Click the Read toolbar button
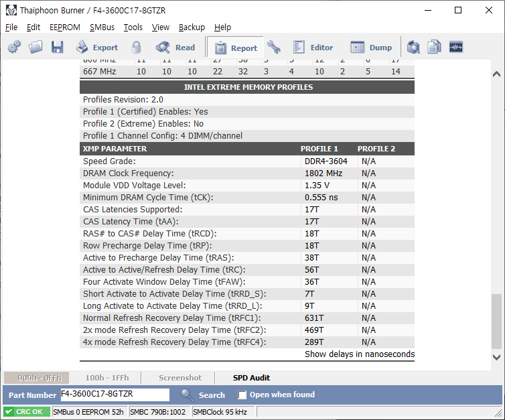 (175, 48)
